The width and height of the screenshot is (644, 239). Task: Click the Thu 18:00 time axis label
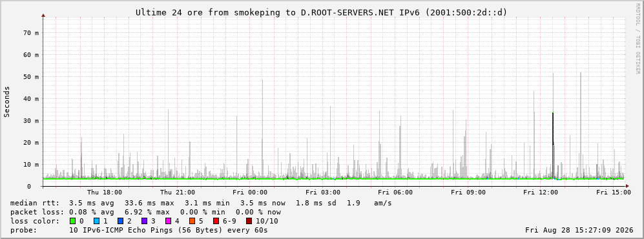(105, 192)
